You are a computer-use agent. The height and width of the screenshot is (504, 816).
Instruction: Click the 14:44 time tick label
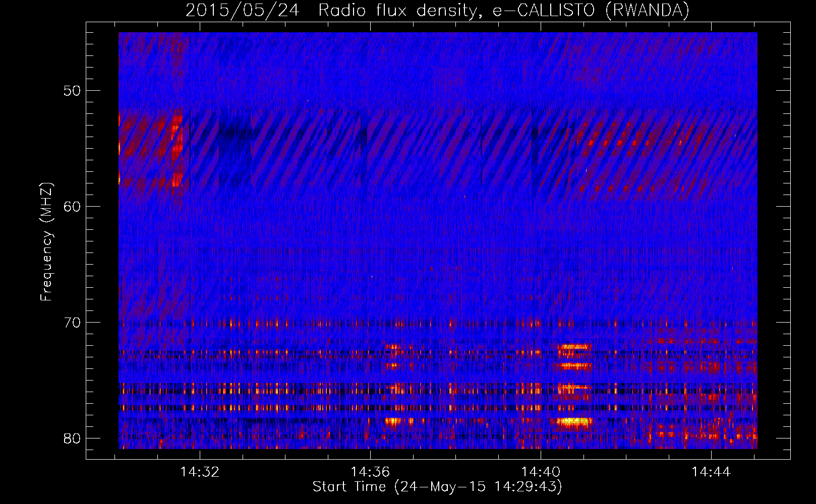click(x=711, y=472)
